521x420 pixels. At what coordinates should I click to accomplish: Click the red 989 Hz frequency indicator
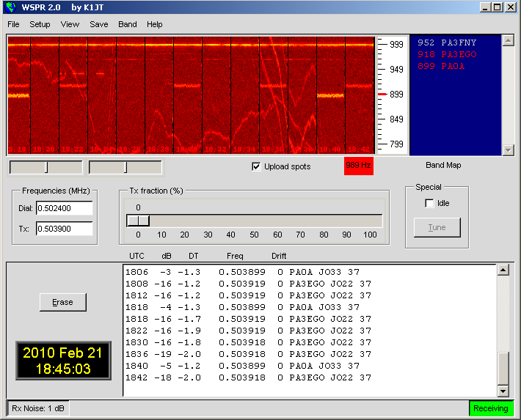[x=358, y=166]
